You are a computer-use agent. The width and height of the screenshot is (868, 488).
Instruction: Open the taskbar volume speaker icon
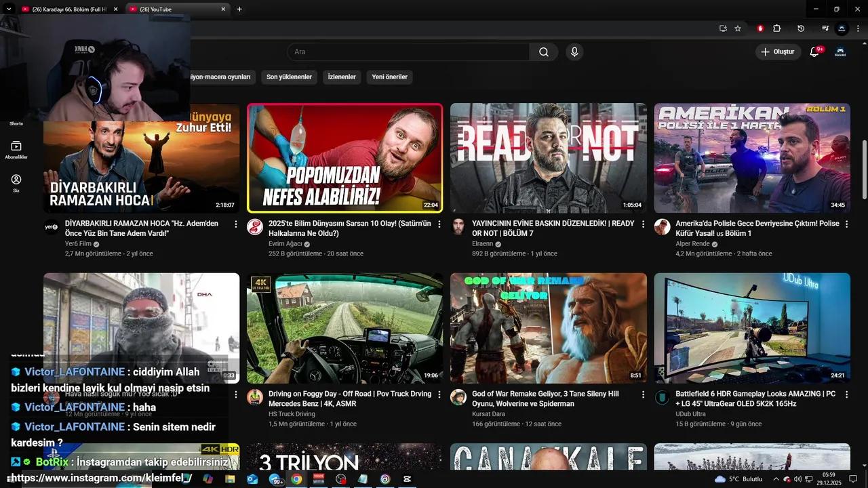point(797,479)
